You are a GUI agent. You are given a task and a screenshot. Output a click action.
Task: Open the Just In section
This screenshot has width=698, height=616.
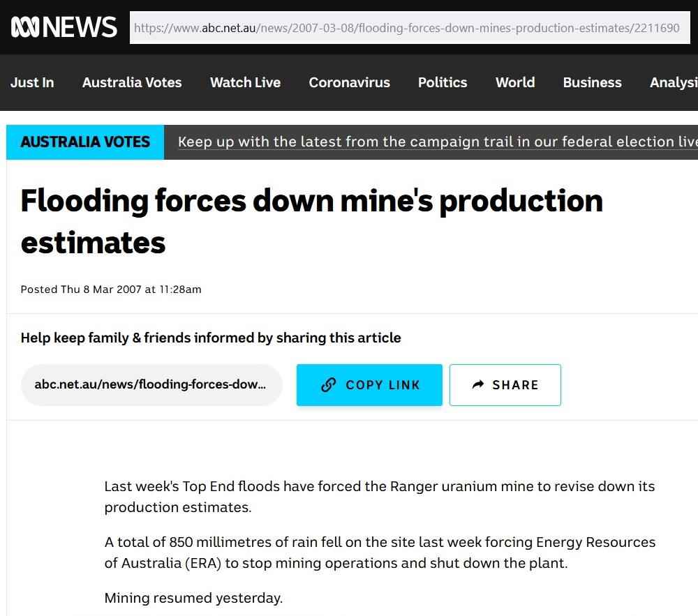click(x=32, y=82)
